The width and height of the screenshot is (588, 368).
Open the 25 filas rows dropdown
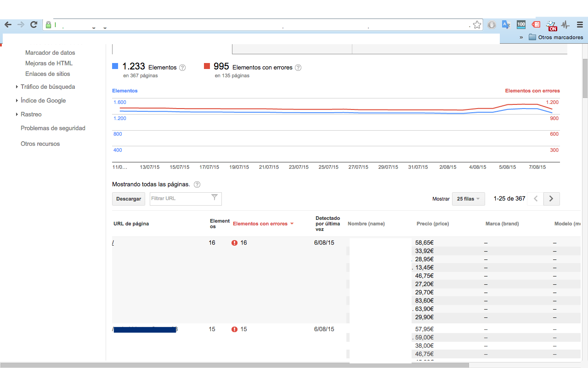click(x=469, y=199)
